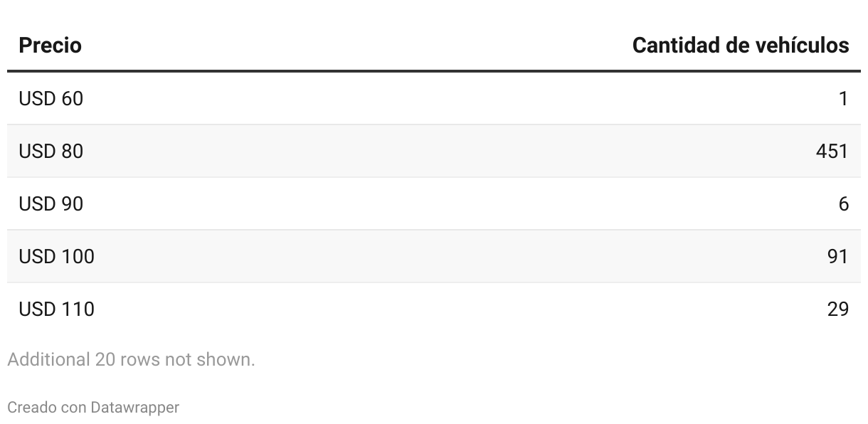The height and width of the screenshot is (424, 868).
Task: Click the word Datawrapper in the footer
Action: [x=134, y=408]
